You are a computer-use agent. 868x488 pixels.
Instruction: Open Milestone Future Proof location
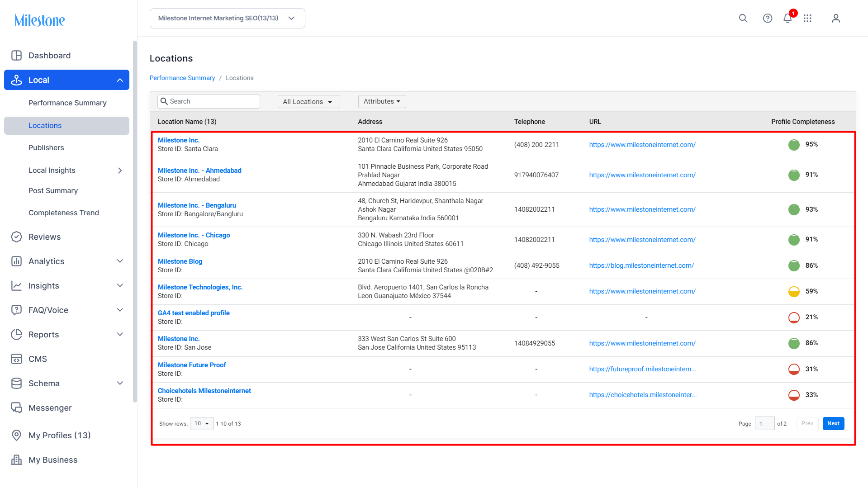click(192, 365)
